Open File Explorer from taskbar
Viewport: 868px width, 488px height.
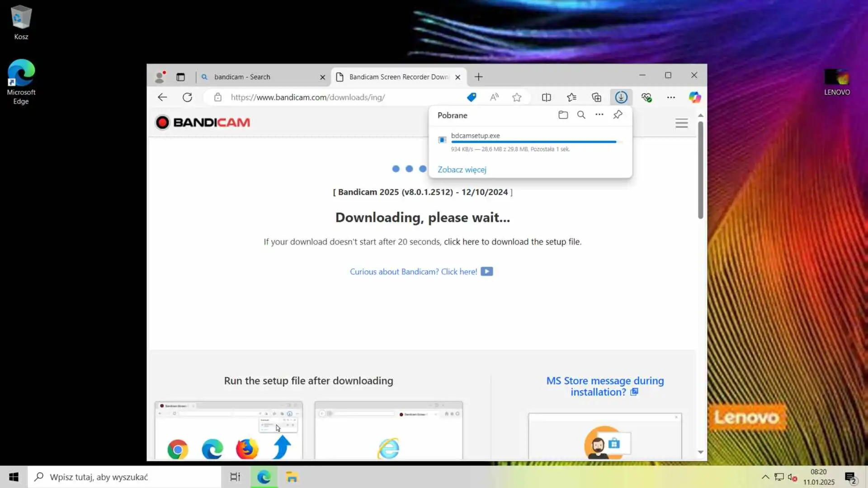pos(292,477)
